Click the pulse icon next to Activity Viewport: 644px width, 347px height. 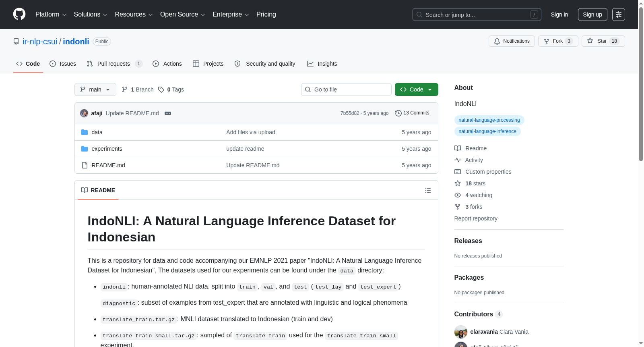coord(458,160)
